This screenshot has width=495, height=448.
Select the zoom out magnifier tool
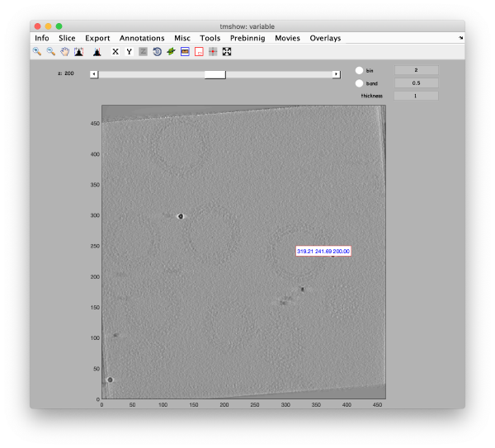(50, 51)
